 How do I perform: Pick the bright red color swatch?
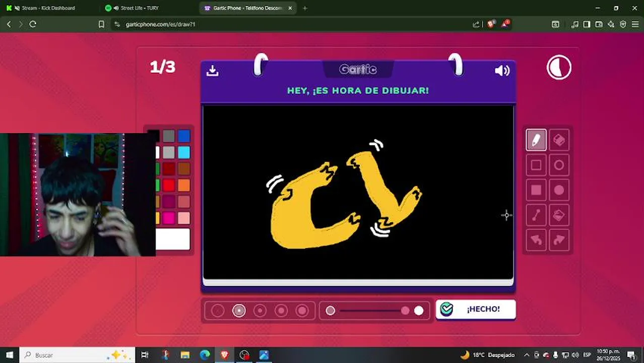(x=169, y=185)
